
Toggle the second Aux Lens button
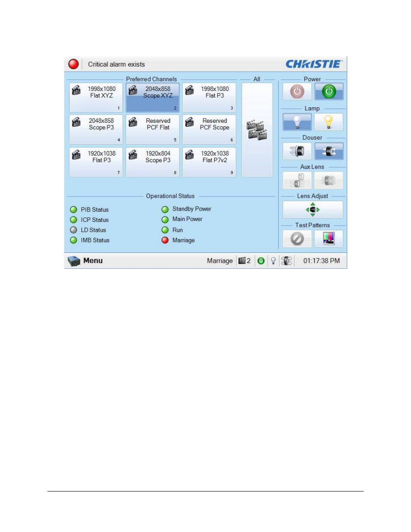[329, 180]
